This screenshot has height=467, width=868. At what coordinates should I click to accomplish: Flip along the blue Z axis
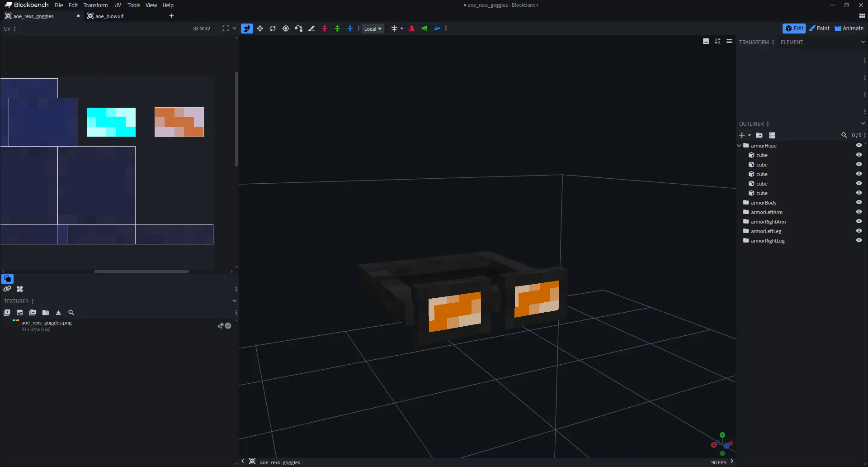pyautogui.click(x=437, y=29)
